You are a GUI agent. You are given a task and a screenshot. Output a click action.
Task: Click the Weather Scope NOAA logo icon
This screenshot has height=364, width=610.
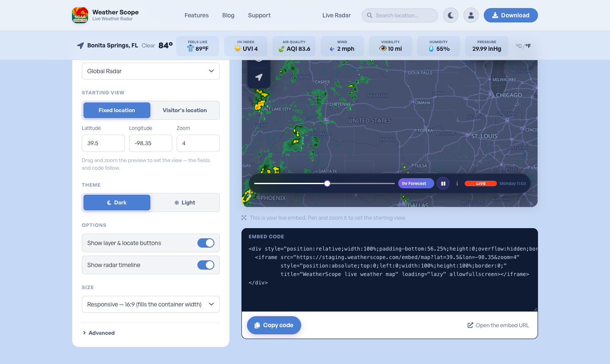pyautogui.click(x=80, y=15)
